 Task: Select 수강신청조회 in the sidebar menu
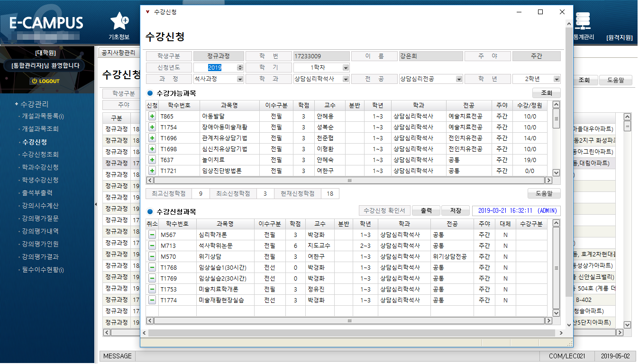pyautogui.click(x=40, y=155)
